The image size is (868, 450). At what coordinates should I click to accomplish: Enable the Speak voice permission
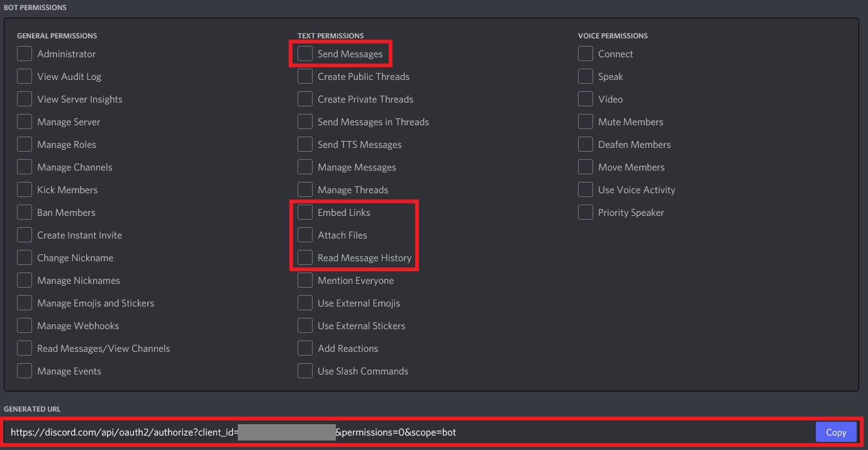click(586, 77)
